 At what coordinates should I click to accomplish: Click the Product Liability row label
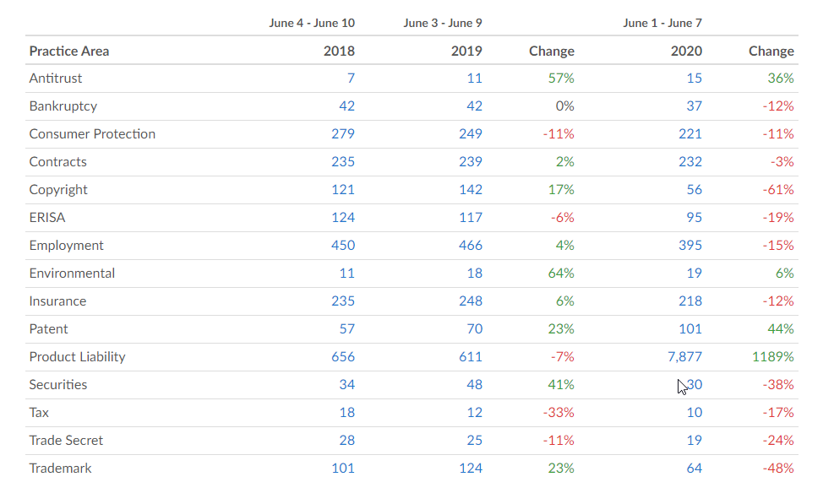point(77,357)
